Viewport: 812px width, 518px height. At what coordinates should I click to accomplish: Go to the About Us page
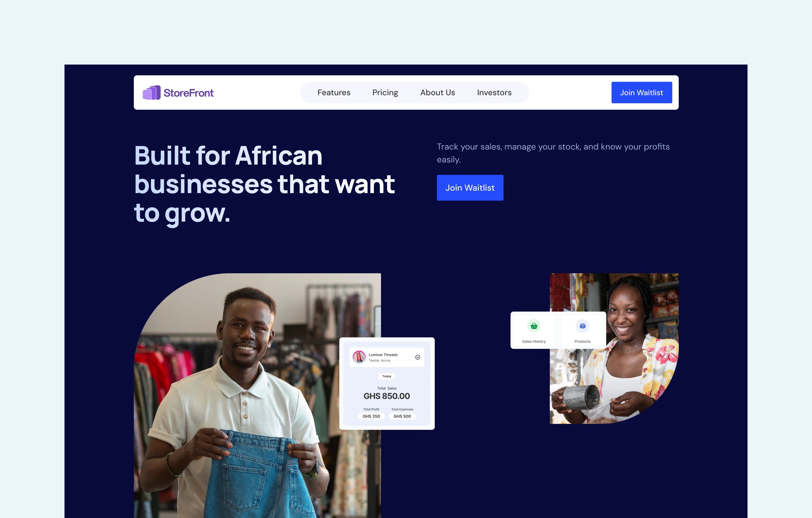tap(437, 93)
